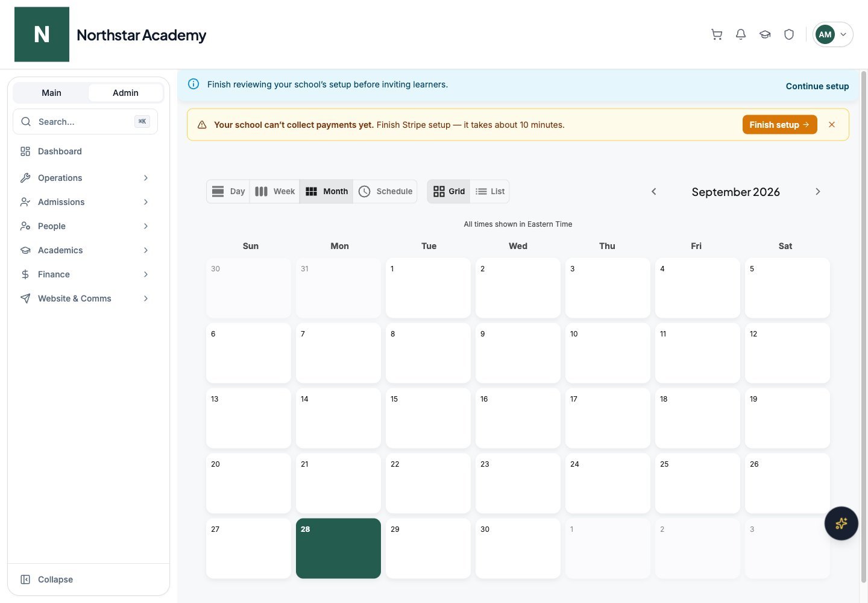
Task: Select the highlighted day 28
Action: [338, 548]
